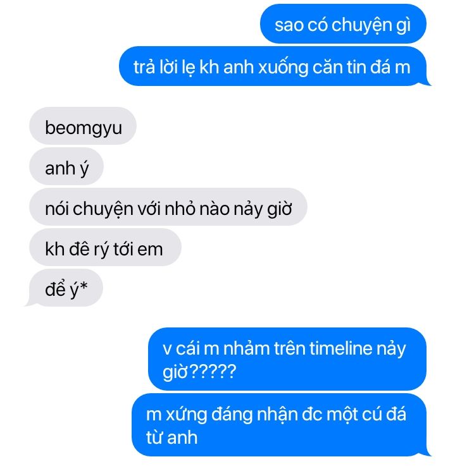The height and width of the screenshot is (476, 455).
Task: Tap the word 'chuyện' in the top blue bubble
Action: click(361, 25)
